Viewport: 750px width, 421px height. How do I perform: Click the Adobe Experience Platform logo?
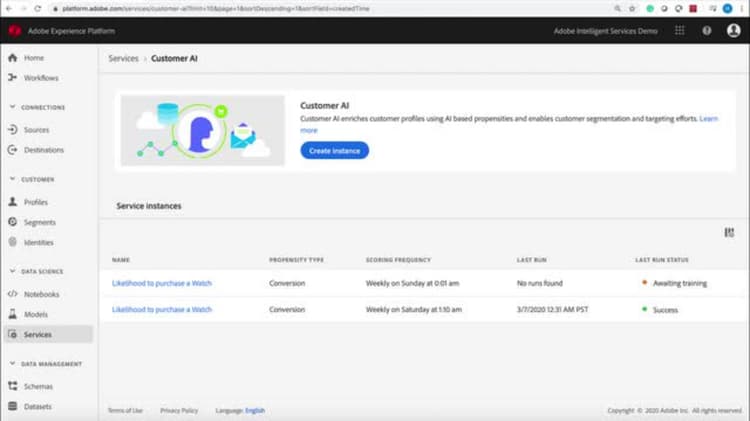(14, 31)
